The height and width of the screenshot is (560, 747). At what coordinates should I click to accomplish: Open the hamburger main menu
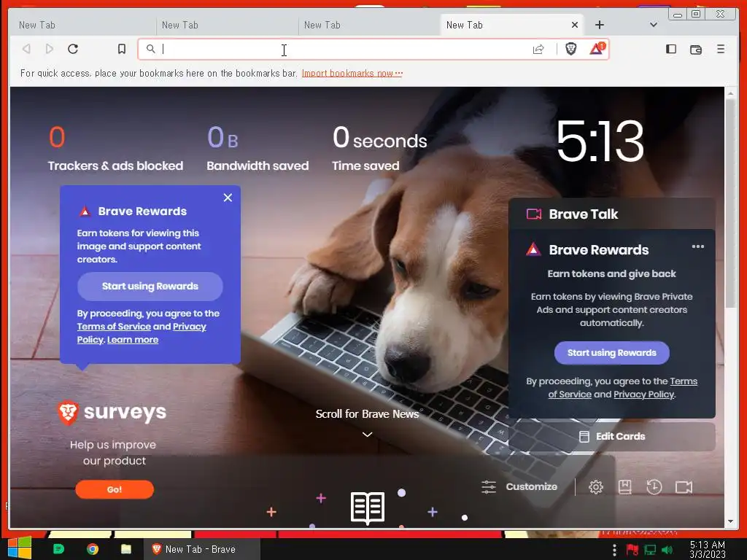[x=720, y=49]
